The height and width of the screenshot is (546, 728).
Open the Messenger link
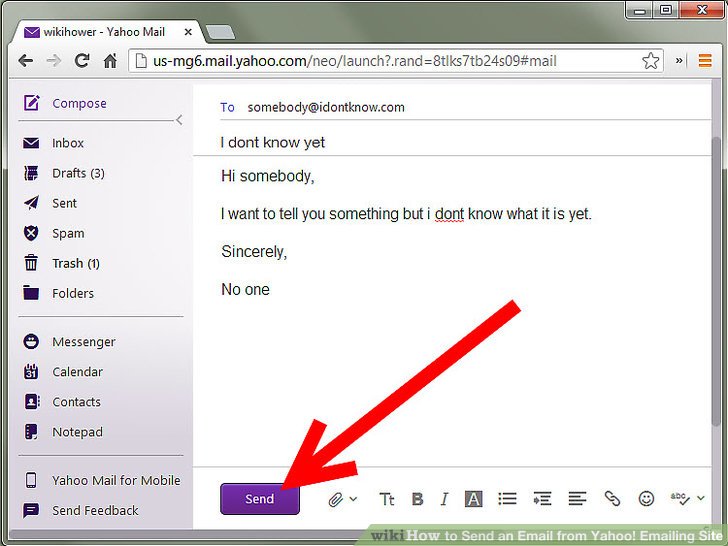(84, 342)
